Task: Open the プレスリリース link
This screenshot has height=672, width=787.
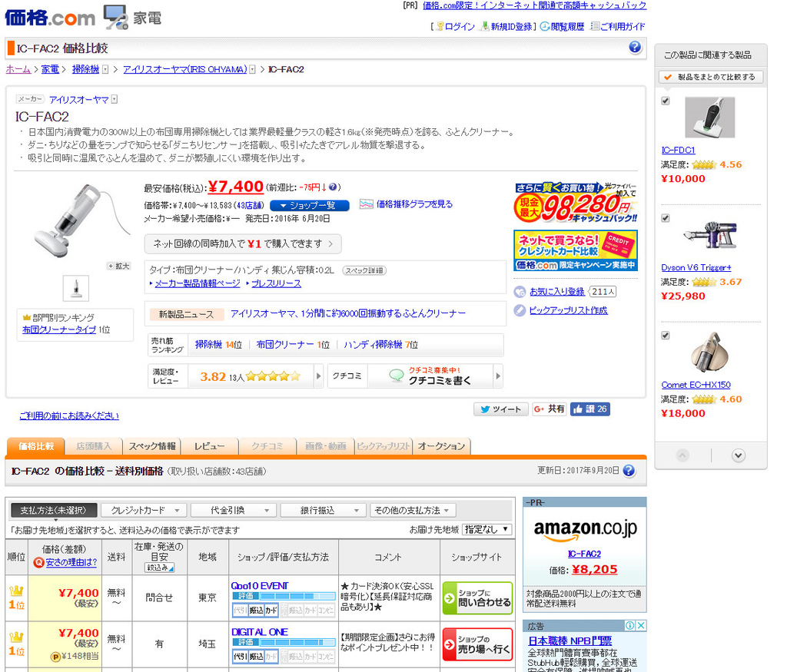Action: click(276, 283)
